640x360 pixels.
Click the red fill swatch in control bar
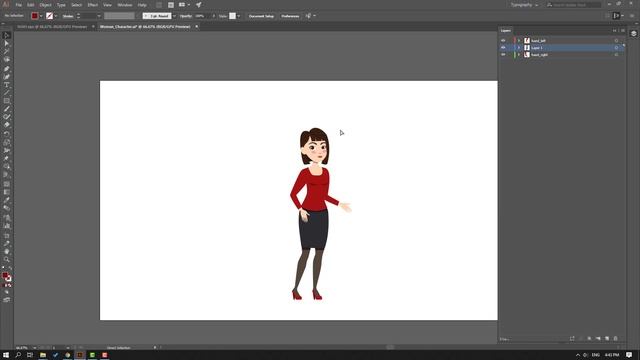pos(35,16)
